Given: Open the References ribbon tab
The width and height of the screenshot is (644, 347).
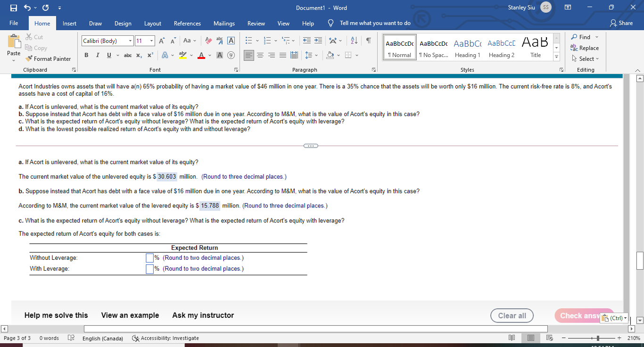Looking at the screenshot, I should [x=187, y=23].
